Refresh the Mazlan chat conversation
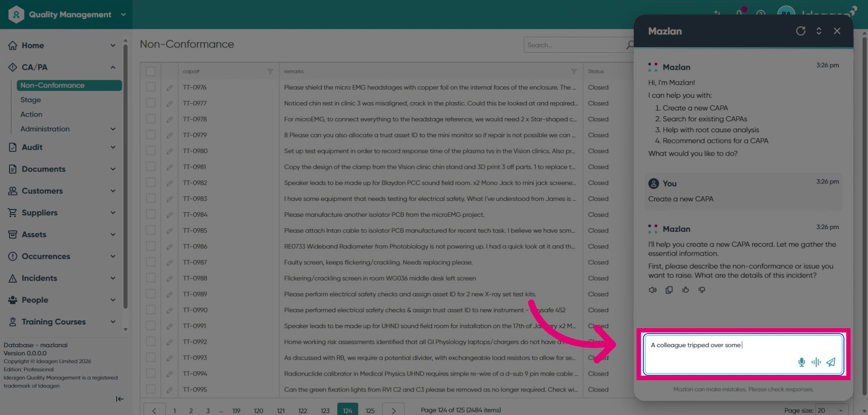Viewport: 868px width, 415px height. (801, 31)
